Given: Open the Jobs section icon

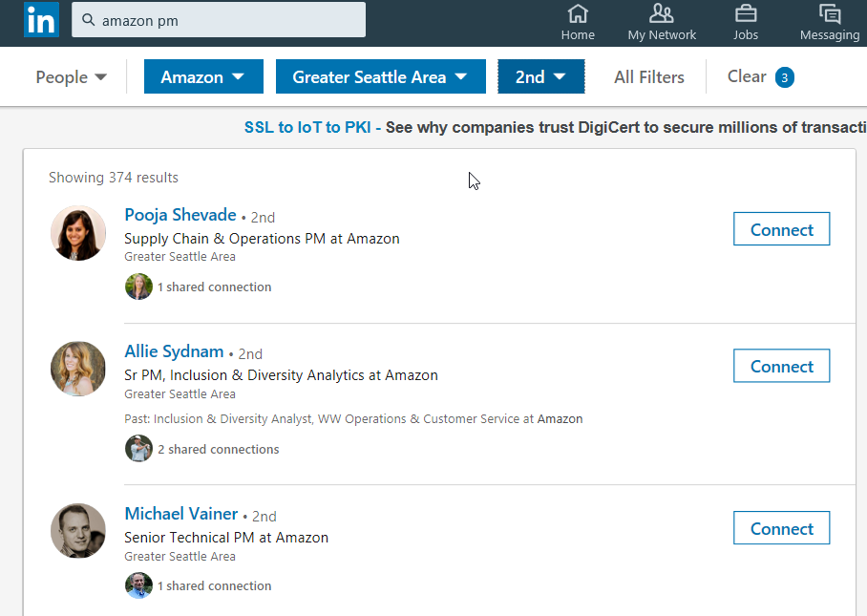Looking at the screenshot, I should pyautogui.click(x=746, y=16).
